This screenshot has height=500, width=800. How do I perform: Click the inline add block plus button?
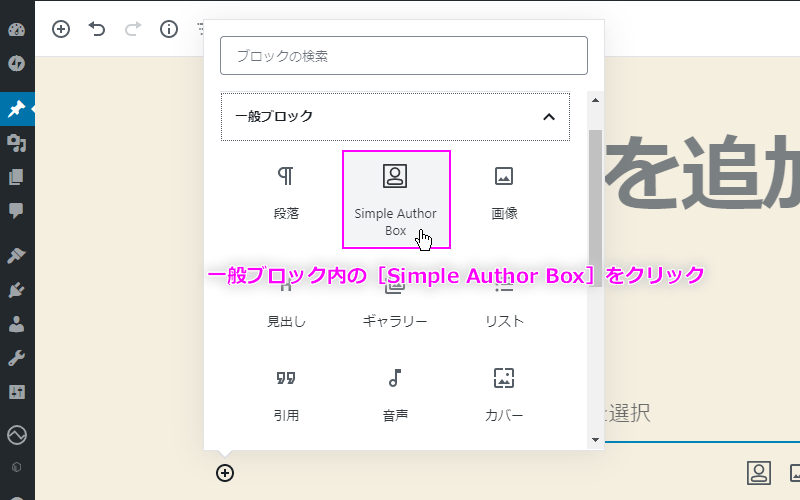coord(225,473)
